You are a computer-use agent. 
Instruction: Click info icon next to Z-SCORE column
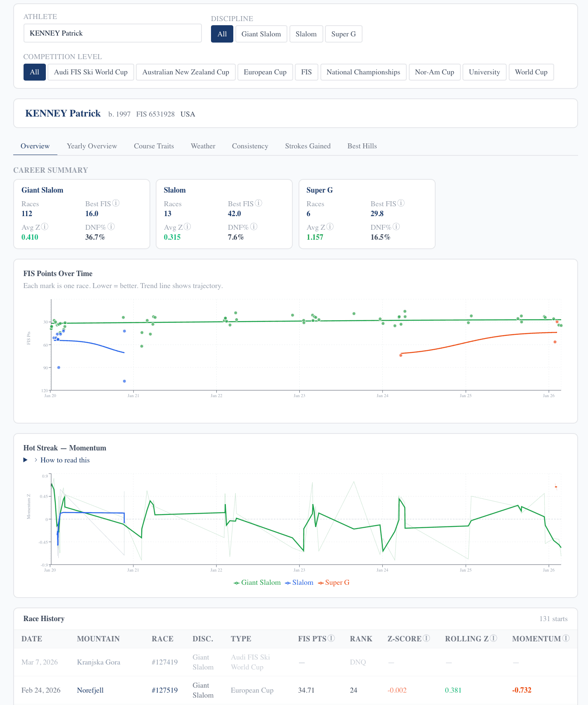pyautogui.click(x=427, y=638)
